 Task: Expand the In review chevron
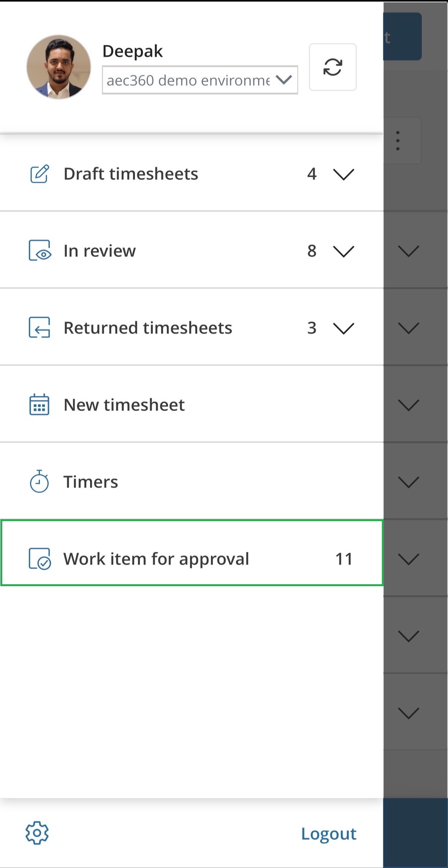click(344, 251)
